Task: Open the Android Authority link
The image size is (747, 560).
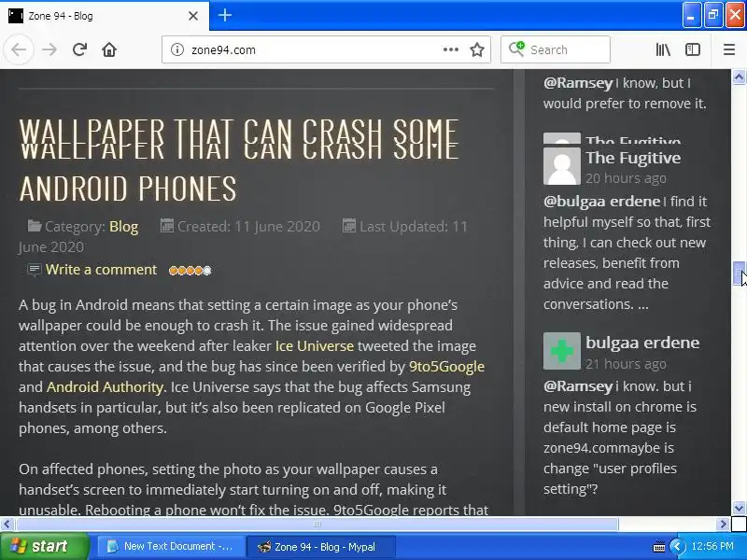Action: 106,386
